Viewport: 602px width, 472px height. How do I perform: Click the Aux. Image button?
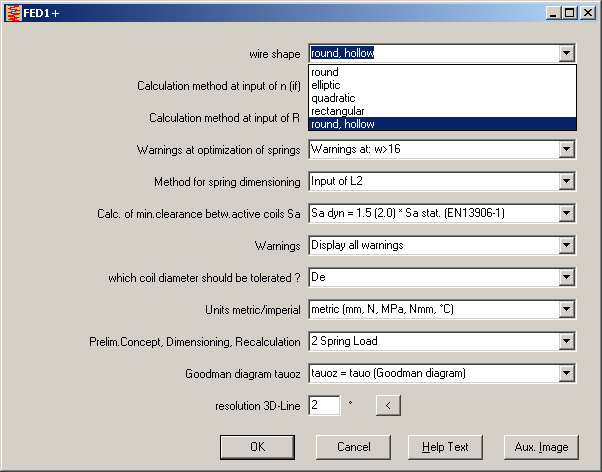coord(541,447)
